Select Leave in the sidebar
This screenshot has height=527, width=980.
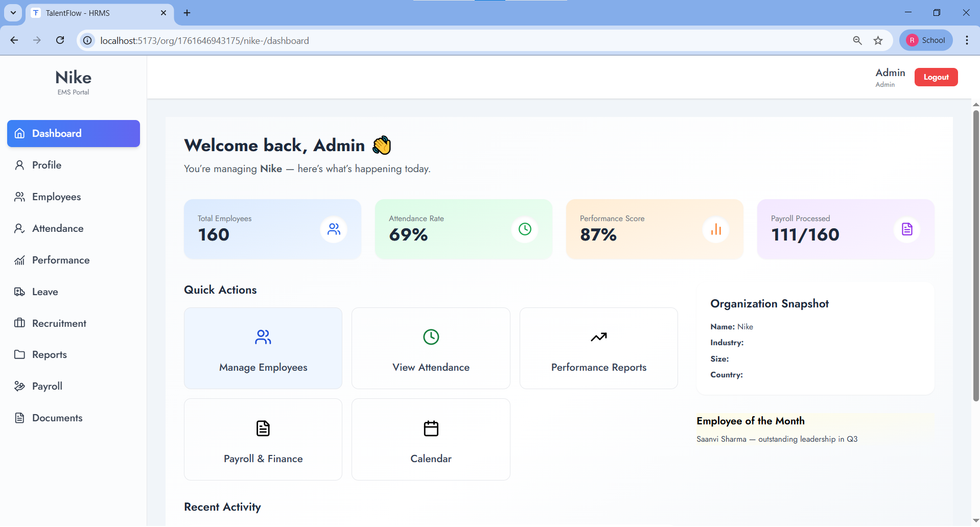point(74,292)
